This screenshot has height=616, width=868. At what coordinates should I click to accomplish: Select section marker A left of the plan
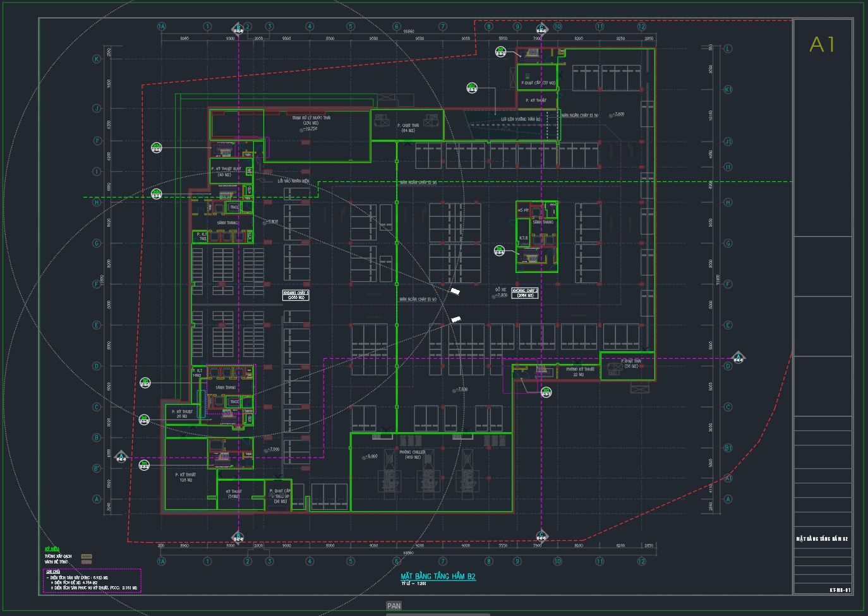point(121,455)
